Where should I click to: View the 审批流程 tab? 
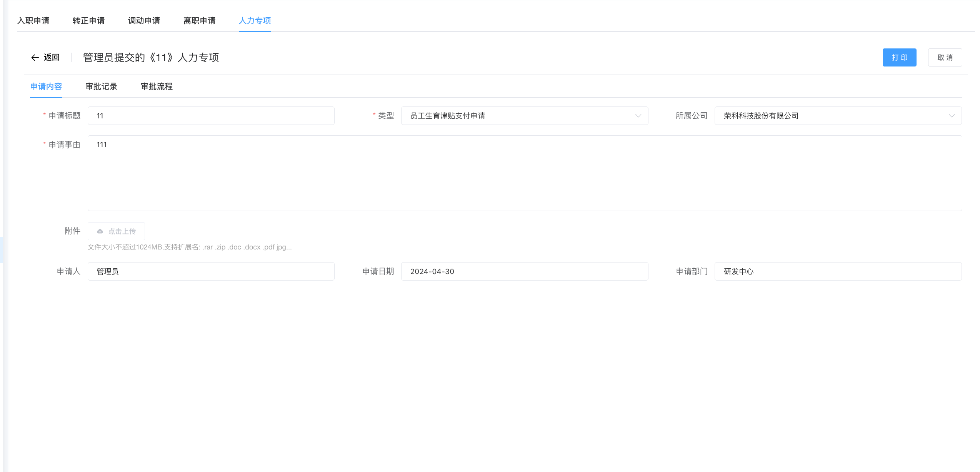pyautogui.click(x=157, y=86)
